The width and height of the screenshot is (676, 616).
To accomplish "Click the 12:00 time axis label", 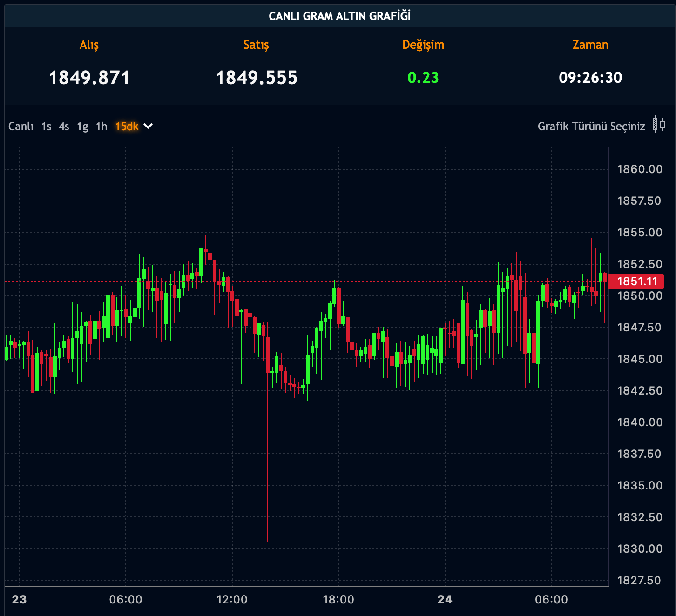I will (x=232, y=599).
